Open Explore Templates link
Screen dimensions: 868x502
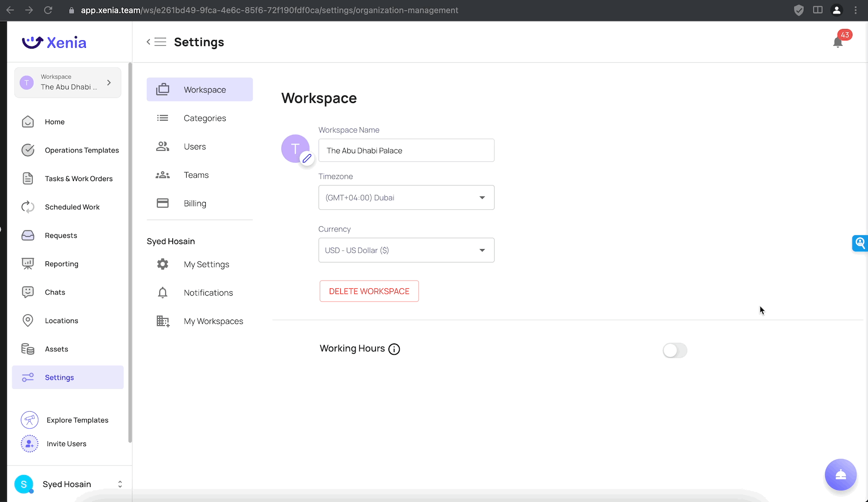[x=78, y=420]
